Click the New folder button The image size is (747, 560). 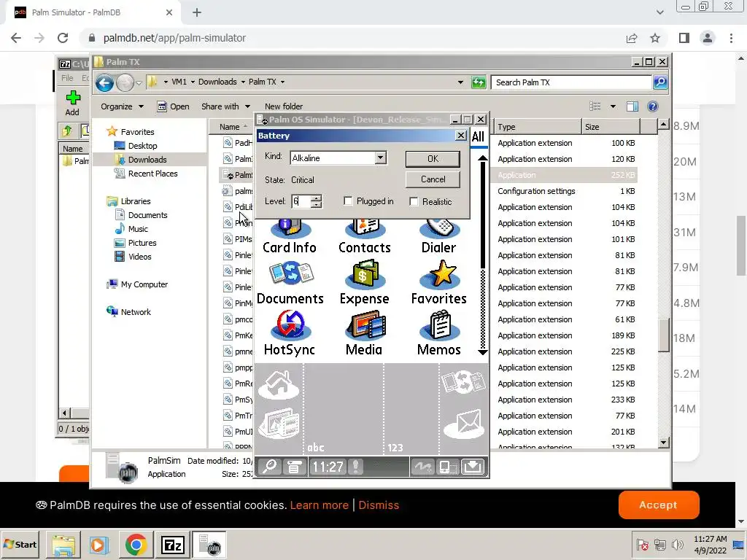click(284, 106)
